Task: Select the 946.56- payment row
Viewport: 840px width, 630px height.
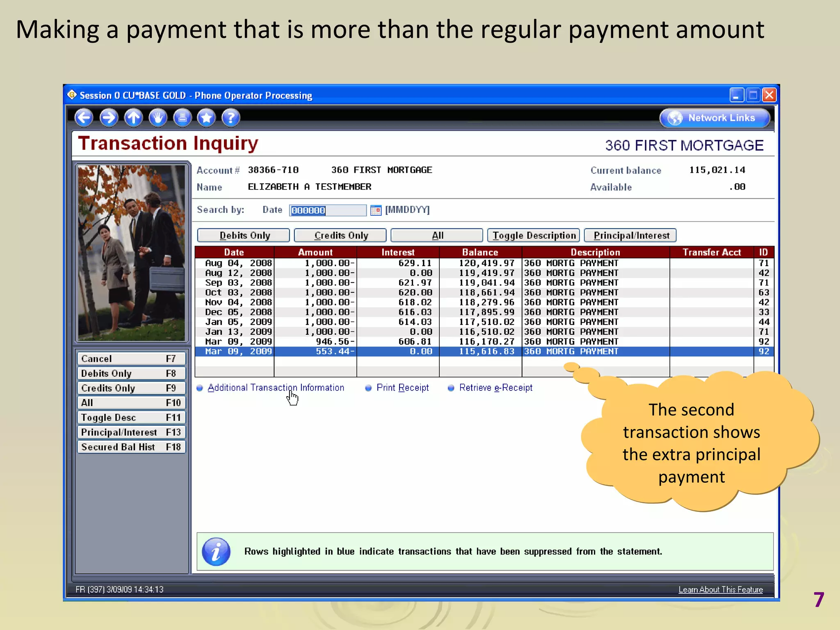Action: click(x=484, y=342)
